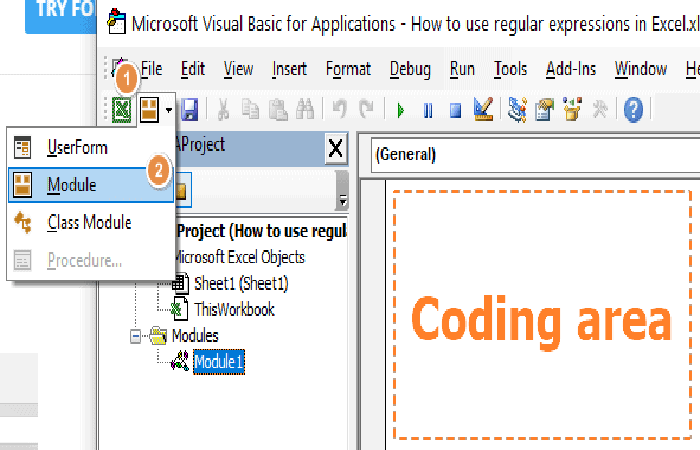Image resolution: width=700 pixels, height=450 pixels.
Task: Click the Paste clipboard icon
Action: coord(278,110)
